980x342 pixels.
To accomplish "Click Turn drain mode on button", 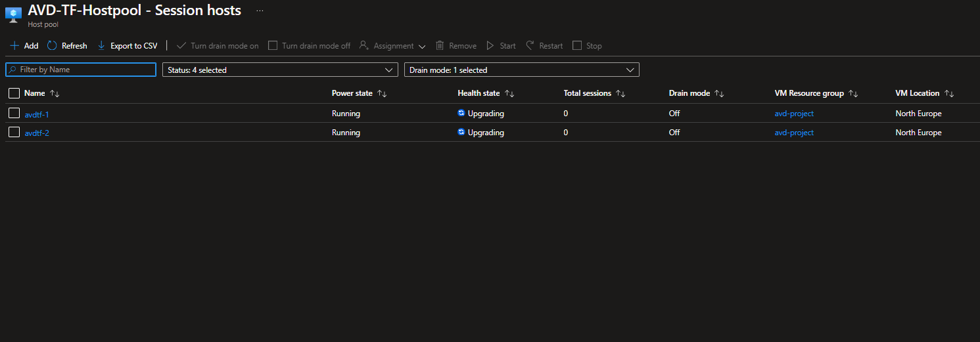I will (218, 46).
